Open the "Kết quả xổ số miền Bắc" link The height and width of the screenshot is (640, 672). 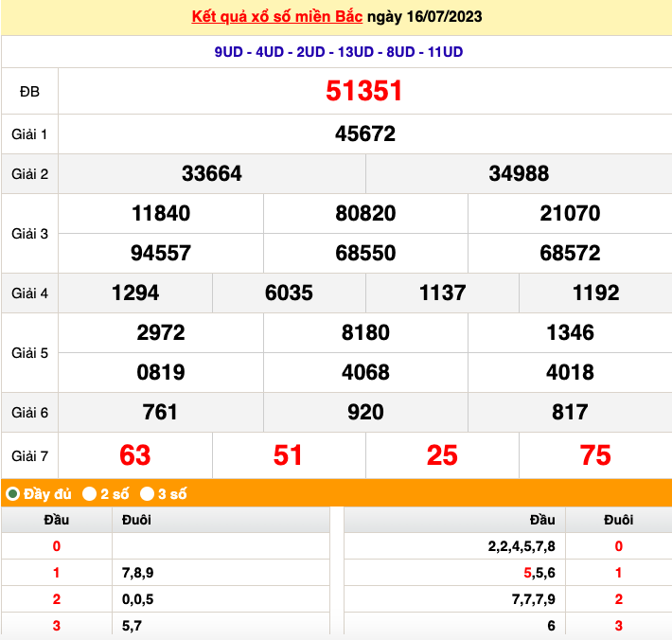(x=277, y=18)
